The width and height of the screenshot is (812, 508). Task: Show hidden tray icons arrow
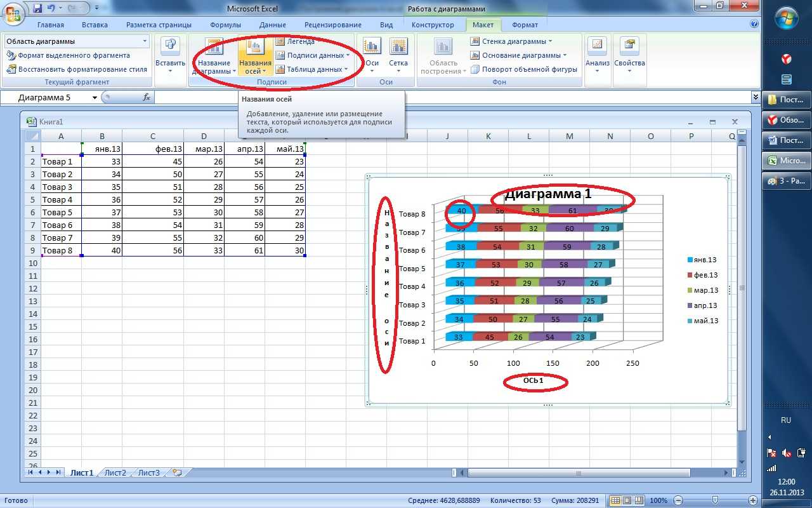tap(769, 437)
